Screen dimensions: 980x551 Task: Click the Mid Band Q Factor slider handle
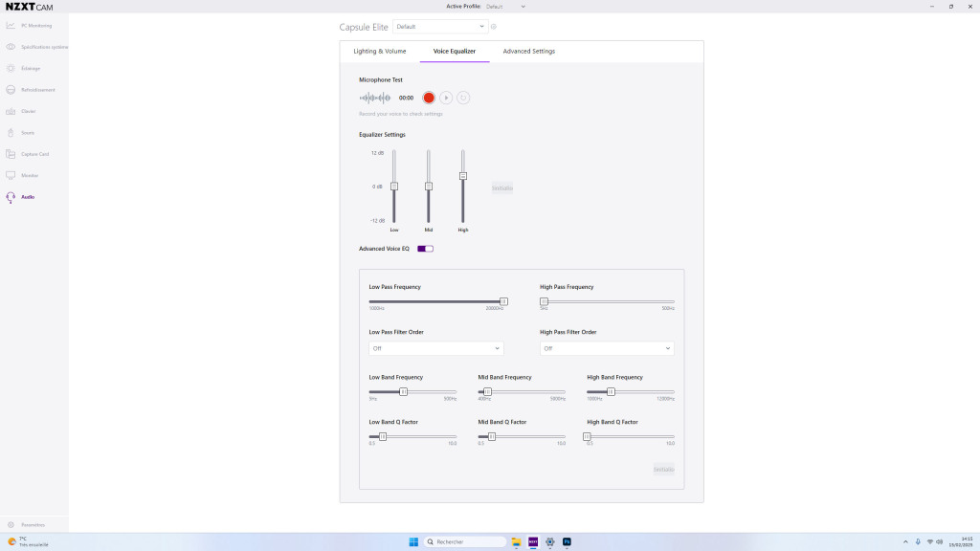[492, 436]
